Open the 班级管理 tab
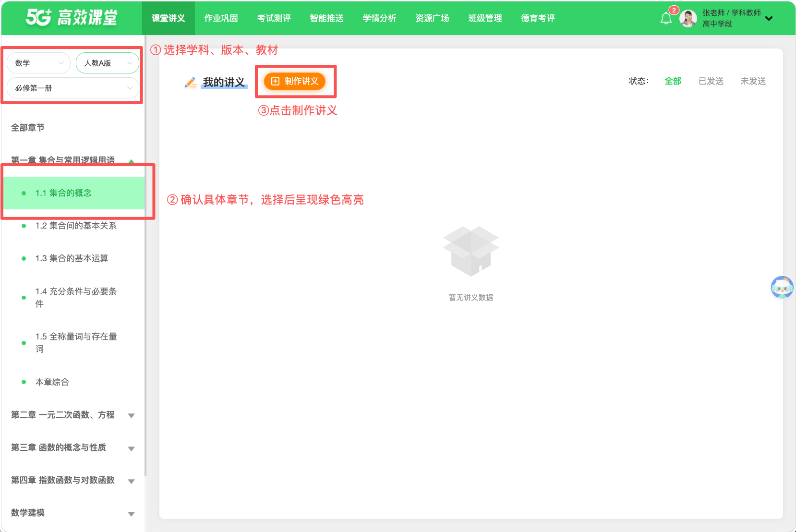The width and height of the screenshot is (796, 532). tap(485, 18)
